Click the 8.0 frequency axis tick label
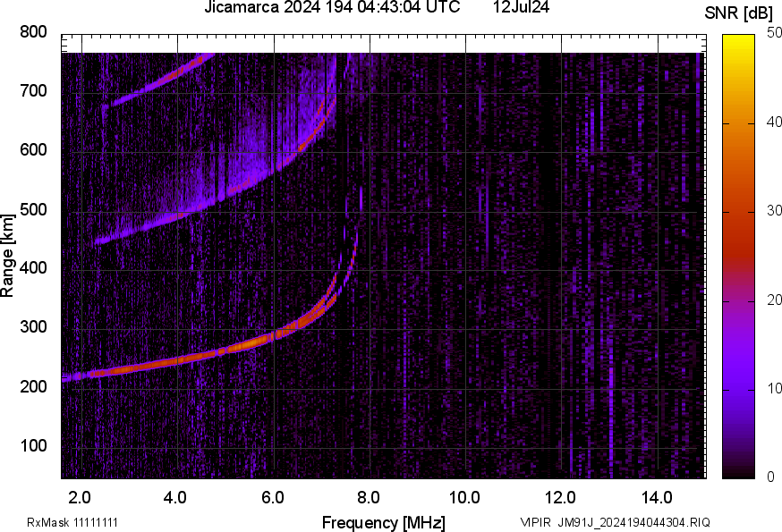 point(369,497)
